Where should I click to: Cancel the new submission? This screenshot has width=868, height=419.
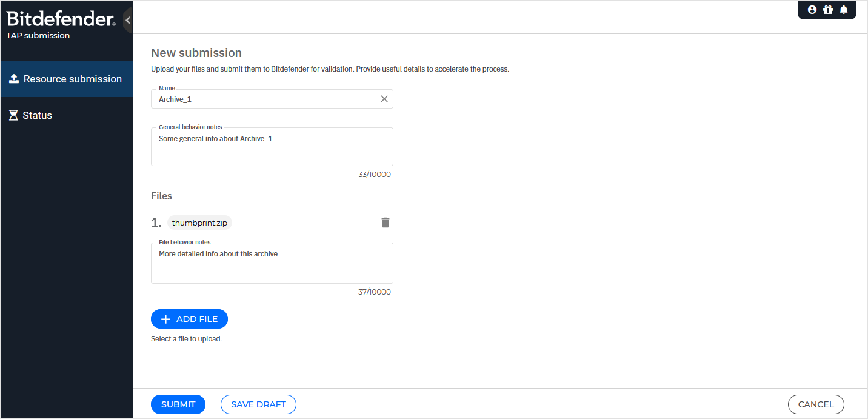tap(816, 404)
